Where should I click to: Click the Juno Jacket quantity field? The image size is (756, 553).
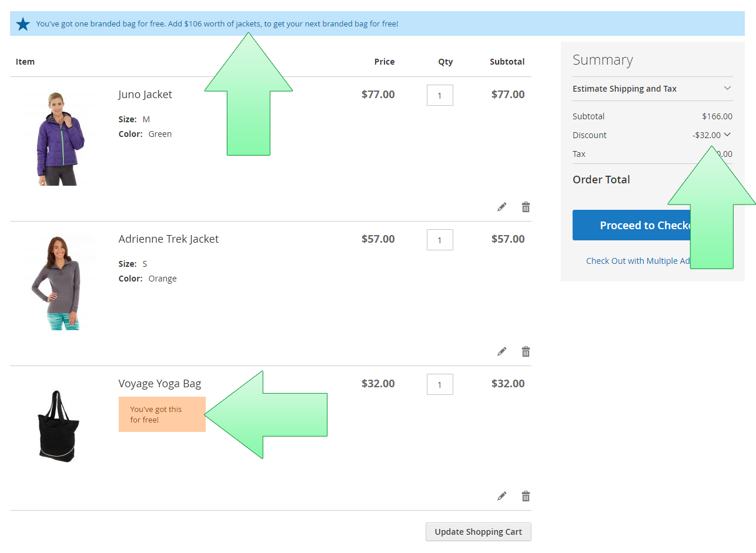coord(440,95)
